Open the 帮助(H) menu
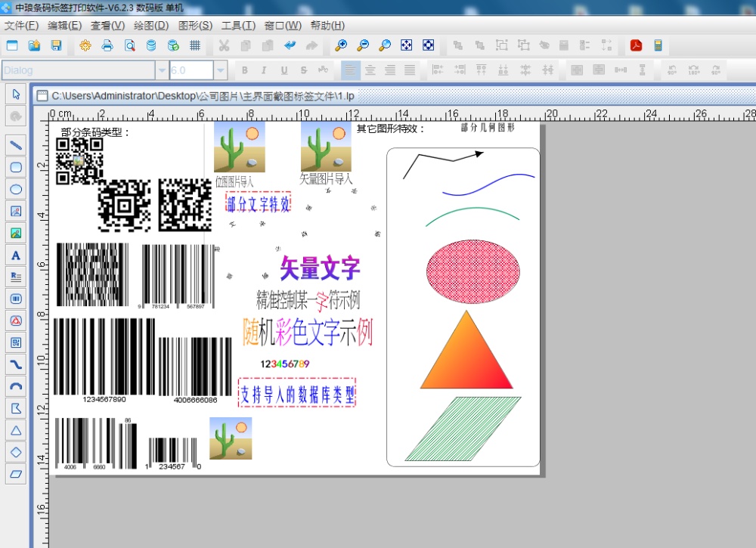The image size is (756, 548). pos(327,25)
